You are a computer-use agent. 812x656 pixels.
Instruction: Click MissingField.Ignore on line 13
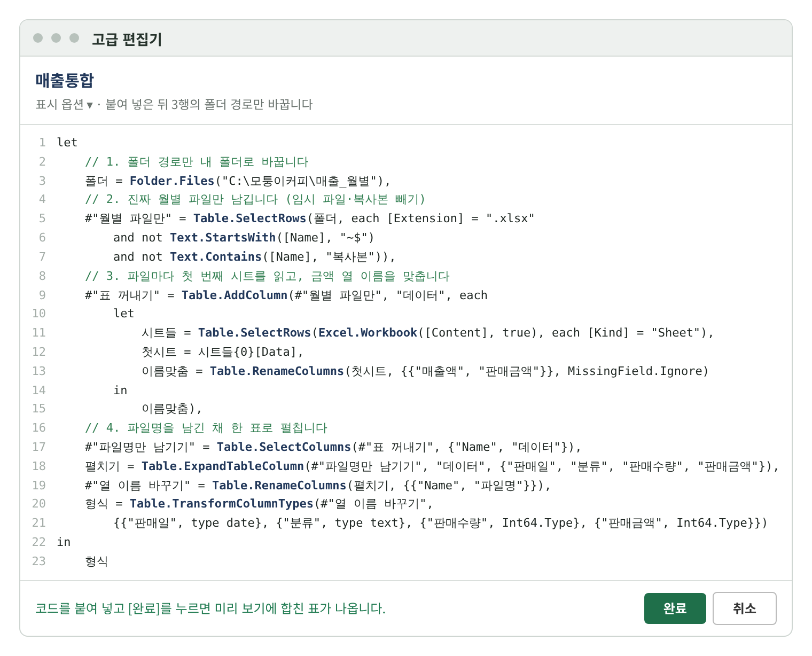coord(635,371)
